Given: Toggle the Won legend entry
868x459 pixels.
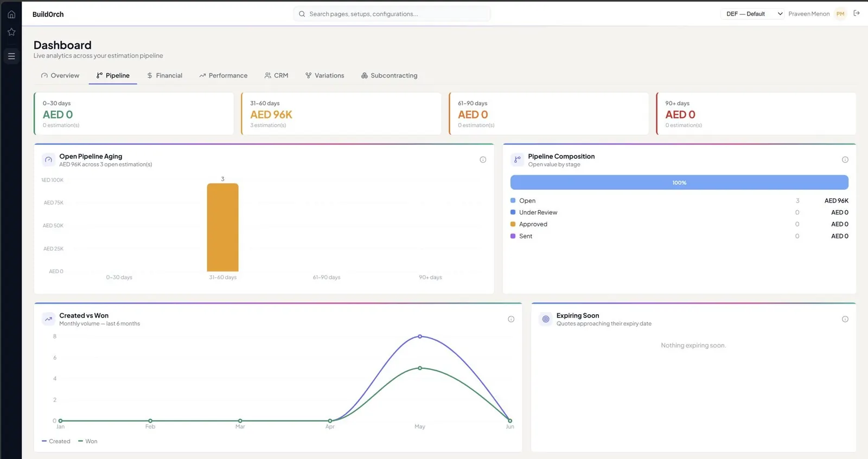Looking at the screenshot, I should pyautogui.click(x=87, y=441).
